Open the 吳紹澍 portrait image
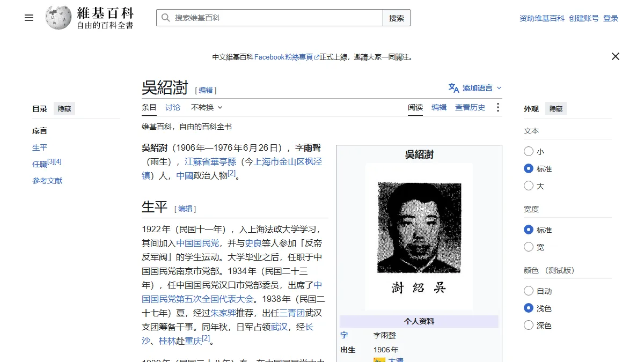Viewport: 644px width, 362px height. (419, 237)
